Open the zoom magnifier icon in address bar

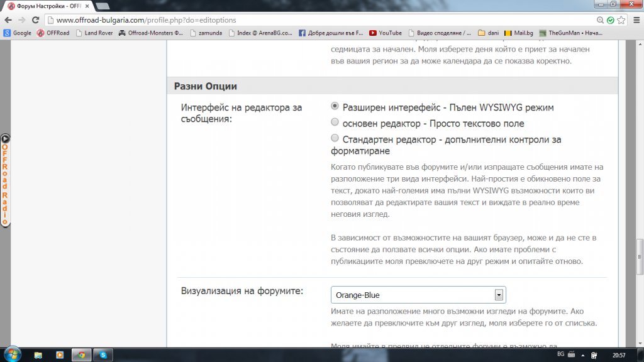point(600,19)
